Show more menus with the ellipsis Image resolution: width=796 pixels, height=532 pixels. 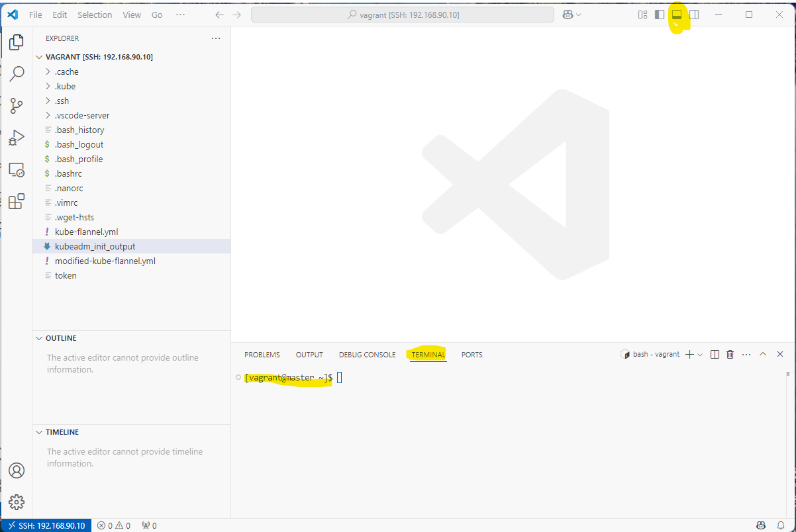pos(180,15)
